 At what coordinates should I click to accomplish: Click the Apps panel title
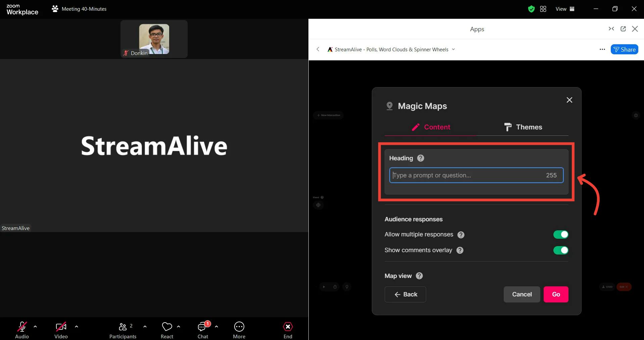coord(477,29)
